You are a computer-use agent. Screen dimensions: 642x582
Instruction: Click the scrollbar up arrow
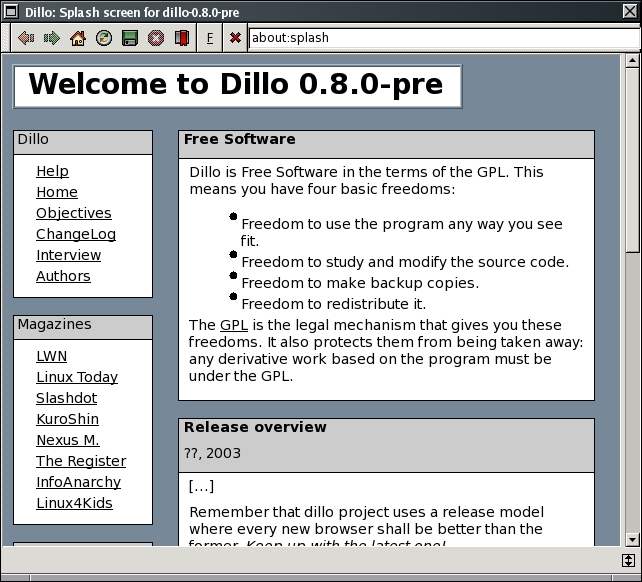coord(632,61)
